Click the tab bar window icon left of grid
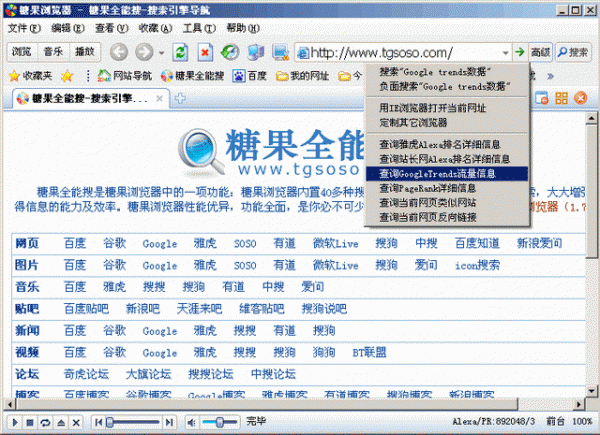This screenshot has width=600, height=435. [x=541, y=98]
